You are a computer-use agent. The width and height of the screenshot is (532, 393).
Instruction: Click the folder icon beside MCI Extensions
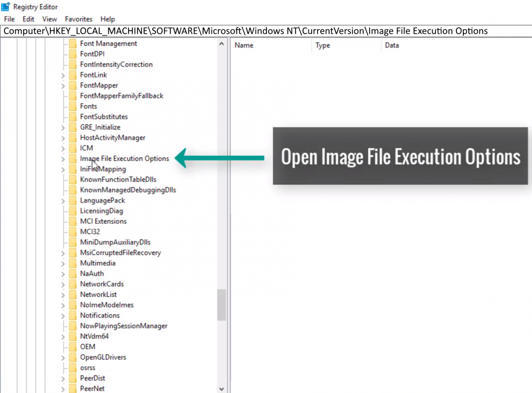click(x=73, y=221)
